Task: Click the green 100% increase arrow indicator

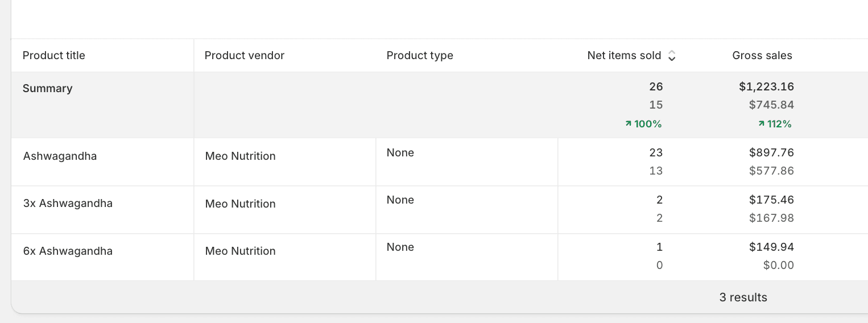Action: [629, 124]
